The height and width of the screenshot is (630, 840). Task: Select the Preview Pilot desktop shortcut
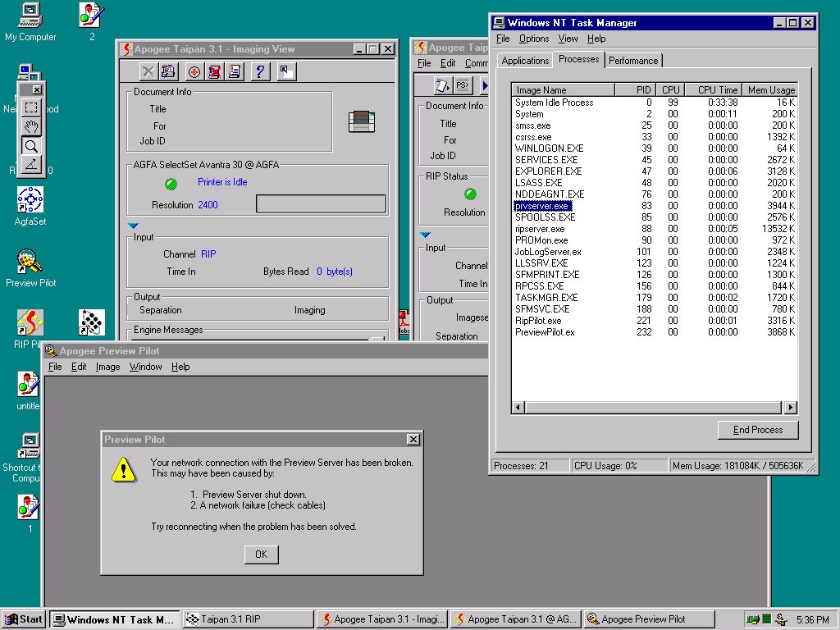point(30,268)
